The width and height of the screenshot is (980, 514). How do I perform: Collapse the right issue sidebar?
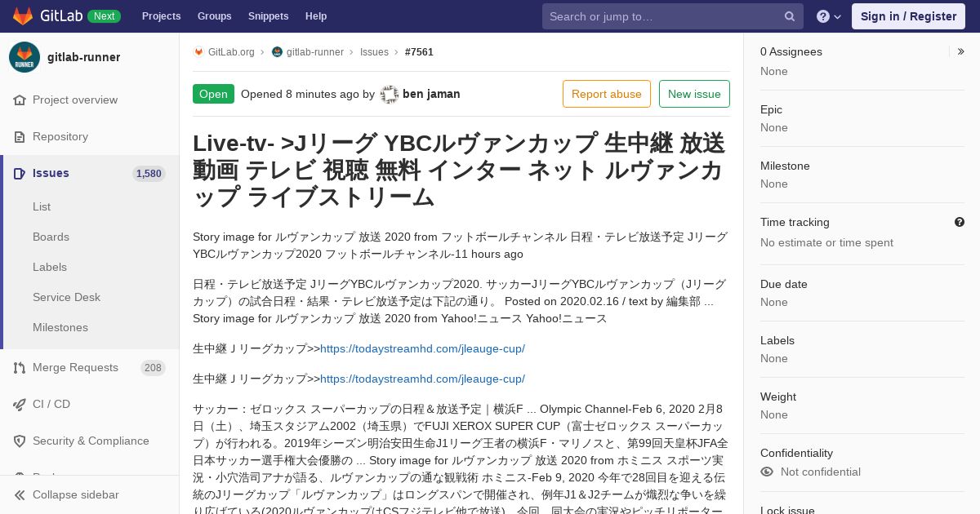tap(960, 51)
